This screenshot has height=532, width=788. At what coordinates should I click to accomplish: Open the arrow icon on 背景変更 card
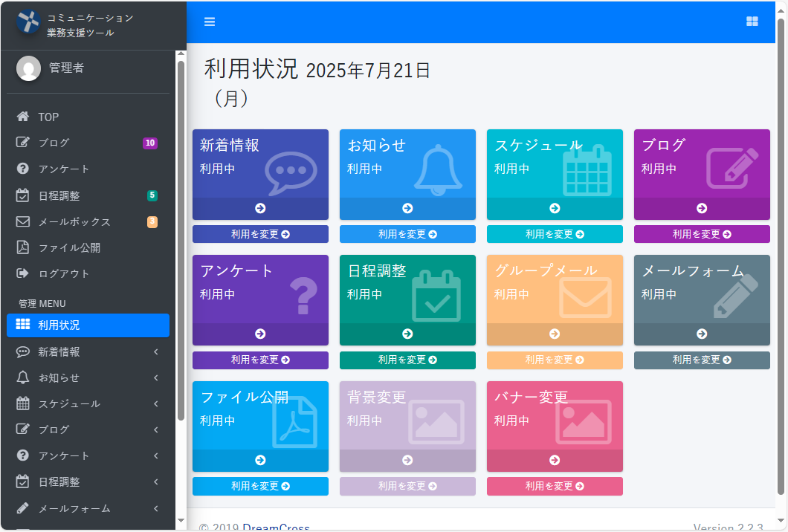[x=407, y=460]
